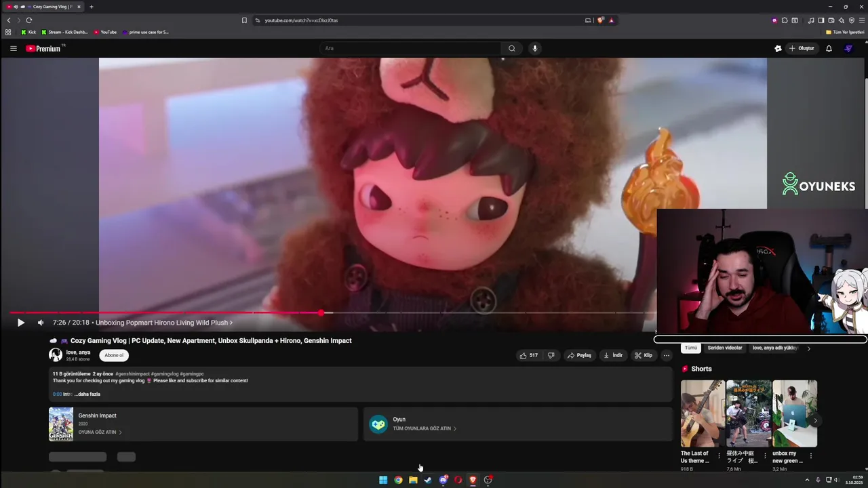The height and width of the screenshot is (488, 868).
Task: Open YouTube notifications bell
Action: tap(829, 48)
